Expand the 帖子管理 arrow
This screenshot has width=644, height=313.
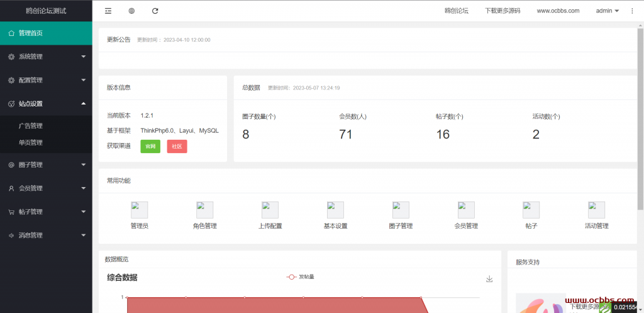[84, 212]
